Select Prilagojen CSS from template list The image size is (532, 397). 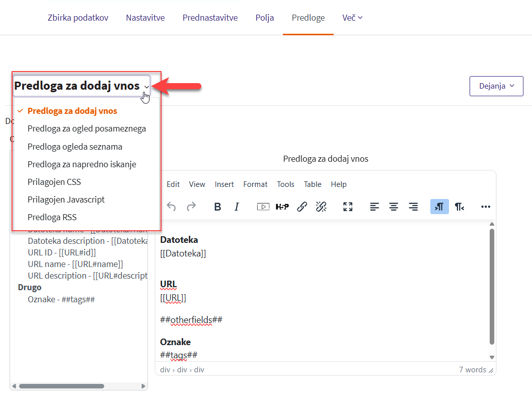pos(54,182)
